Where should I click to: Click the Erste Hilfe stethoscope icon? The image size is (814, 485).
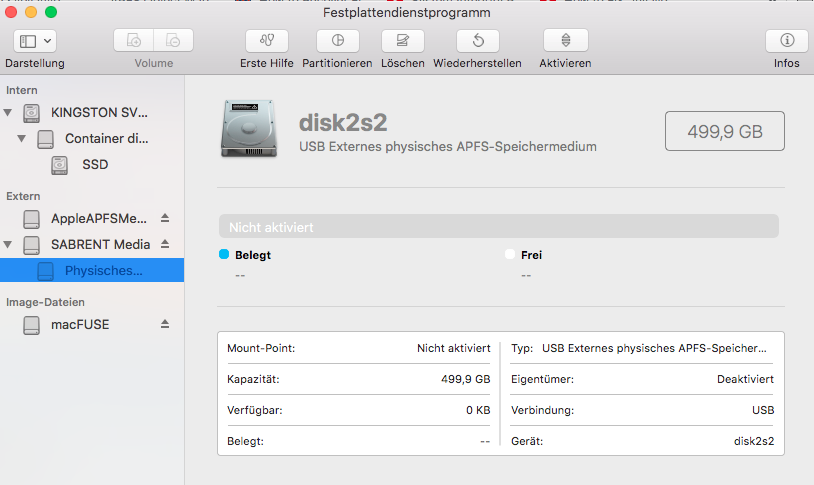[x=266, y=41]
